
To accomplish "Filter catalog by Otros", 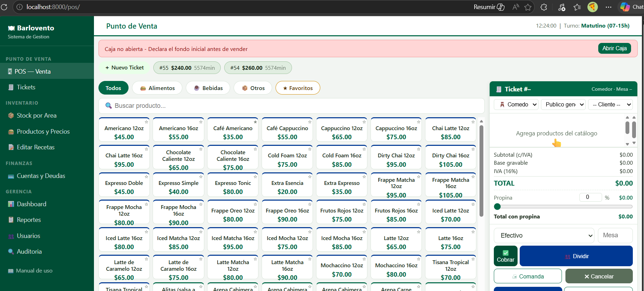I will click(x=253, y=88).
